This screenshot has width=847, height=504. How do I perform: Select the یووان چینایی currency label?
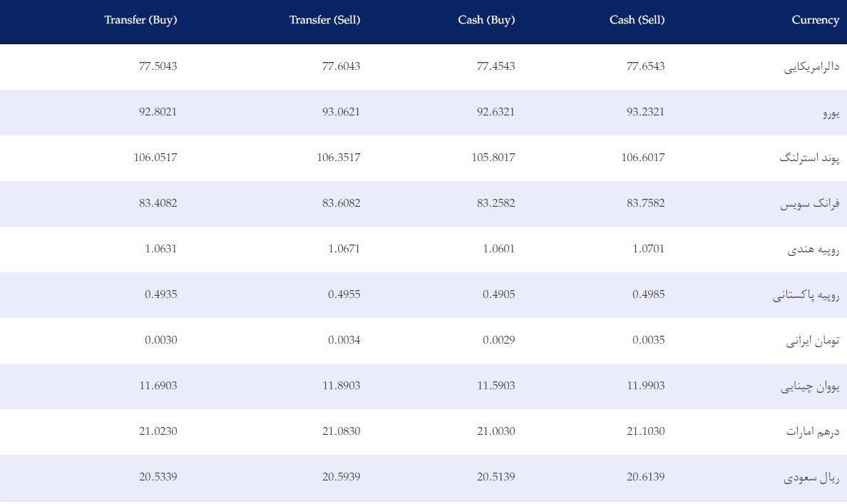pyautogui.click(x=810, y=386)
